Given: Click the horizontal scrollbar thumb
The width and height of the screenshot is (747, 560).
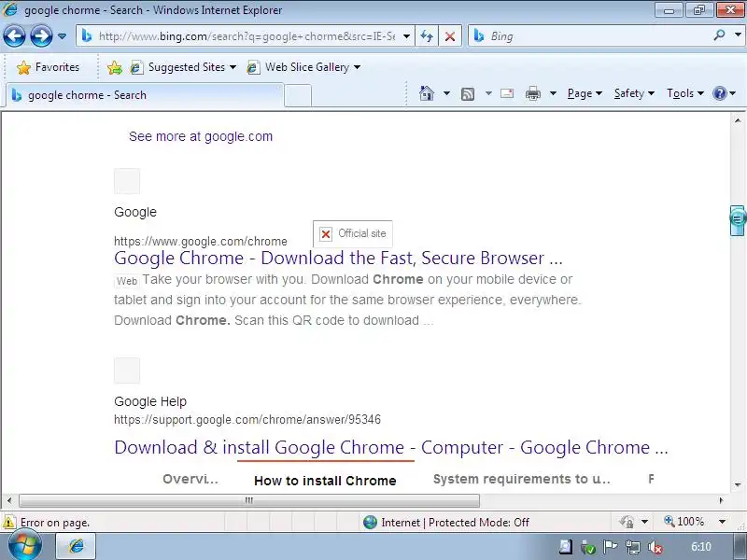Looking at the screenshot, I should [x=249, y=500].
